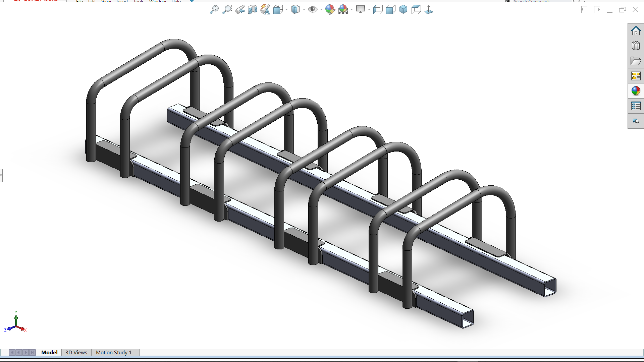The height and width of the screenshot is (362, 644).
Task: Expand the Apply Scene dropdown arrow
Action: (352, 10)
